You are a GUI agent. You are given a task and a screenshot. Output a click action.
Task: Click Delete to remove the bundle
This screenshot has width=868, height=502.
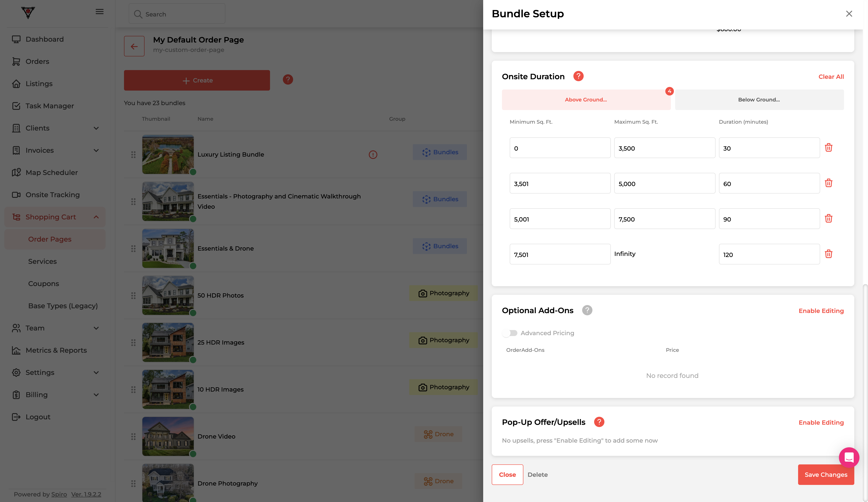[x=537, y=474]
